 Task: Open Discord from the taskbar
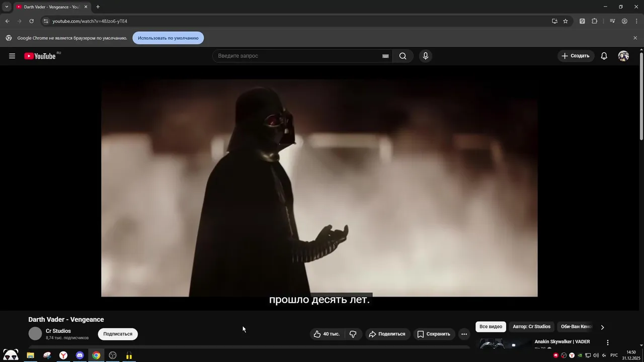(x=79, y=355)
